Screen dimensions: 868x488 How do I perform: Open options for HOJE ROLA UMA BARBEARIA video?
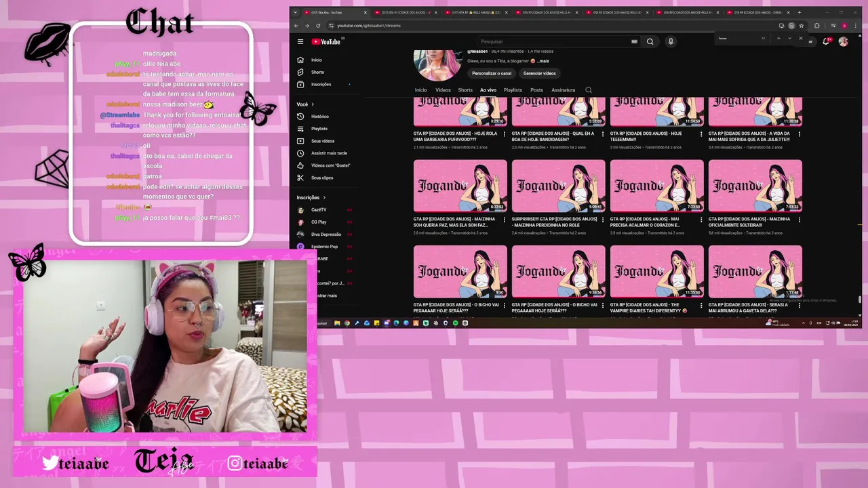tap(504, 134)
